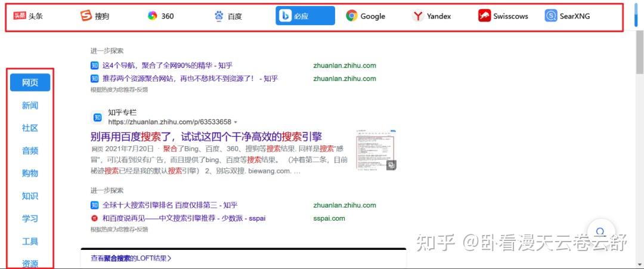644x269 pixels.
Task: Switch to the 社区 category
Action: 30,128
